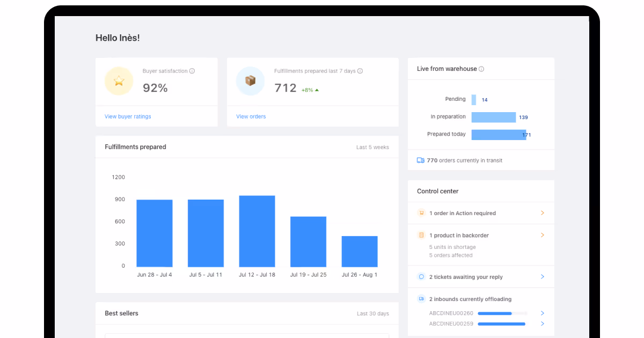Click the Jul 12 - Jul 18 bar
The height and width of the screenshot is (338, 644).
(x=257, y=231)
